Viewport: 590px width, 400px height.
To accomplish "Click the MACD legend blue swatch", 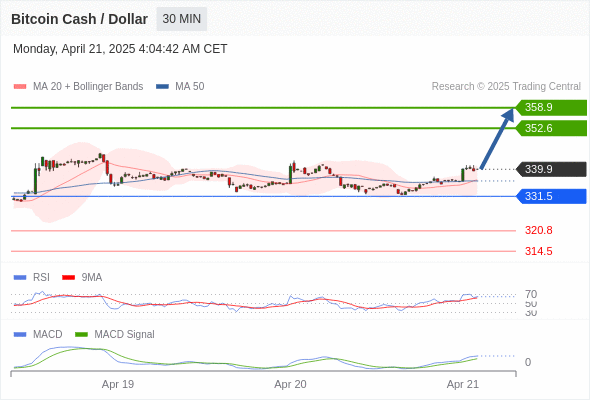I will click(x=20, y=335).
